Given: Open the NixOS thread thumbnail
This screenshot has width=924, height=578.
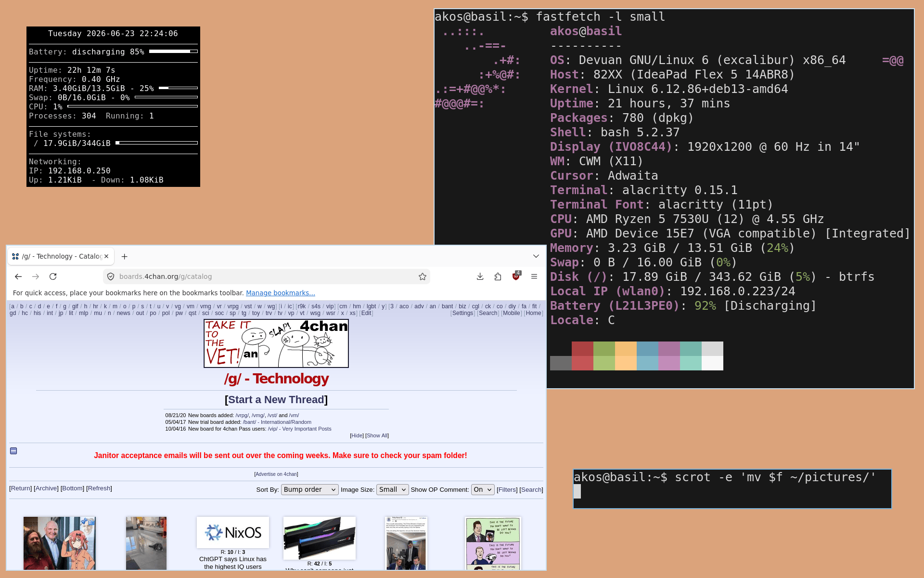Looking at the screenshot, I should [x=233, y=532].
